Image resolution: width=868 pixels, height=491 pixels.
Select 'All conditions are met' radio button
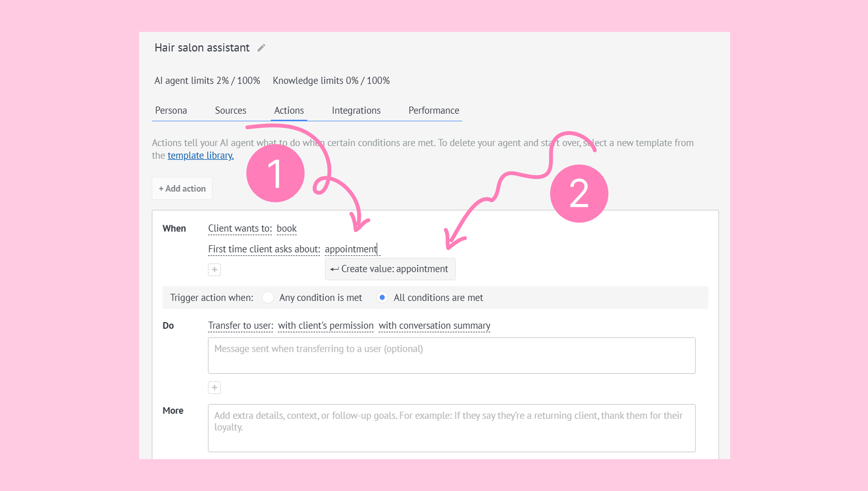tap(382, 297)
